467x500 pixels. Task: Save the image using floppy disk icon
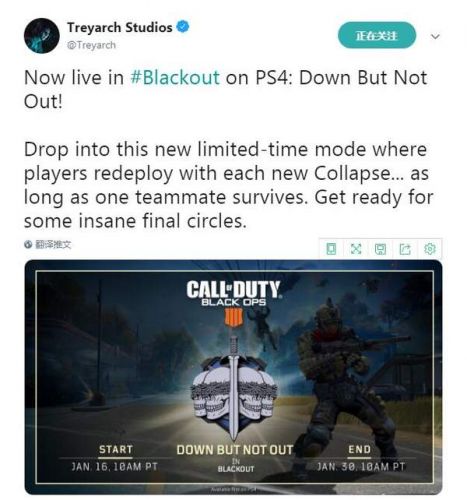[380, 249]
